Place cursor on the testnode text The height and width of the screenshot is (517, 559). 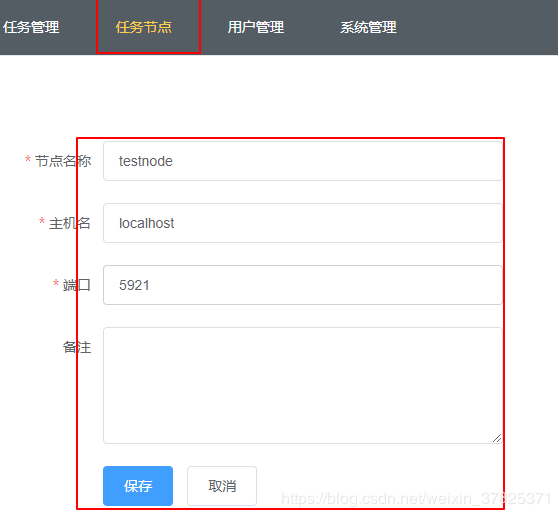[x=146, y=161]
